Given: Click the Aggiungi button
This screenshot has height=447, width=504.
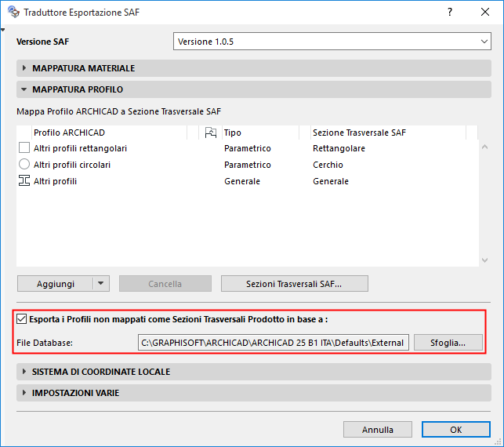Looking at the screenshot, I should click(56, 284).
